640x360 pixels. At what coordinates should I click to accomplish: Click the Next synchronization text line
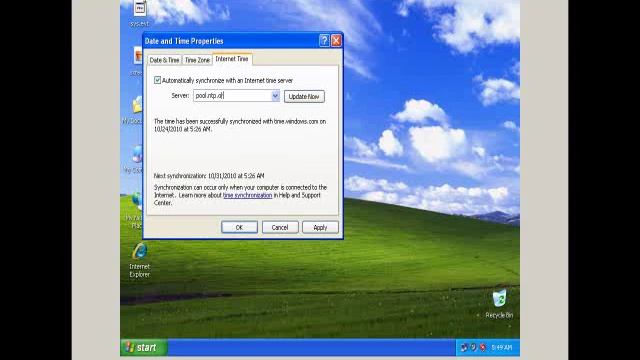[209, 176]
